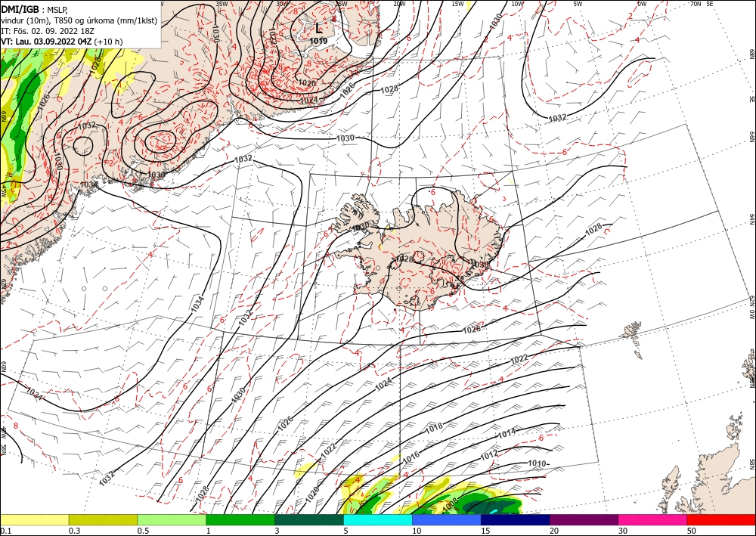The height and width of the screenshot is (536, 756).
Task: Click the olive 0.3–0.5 legend swatch
Action: click(103, 520)
